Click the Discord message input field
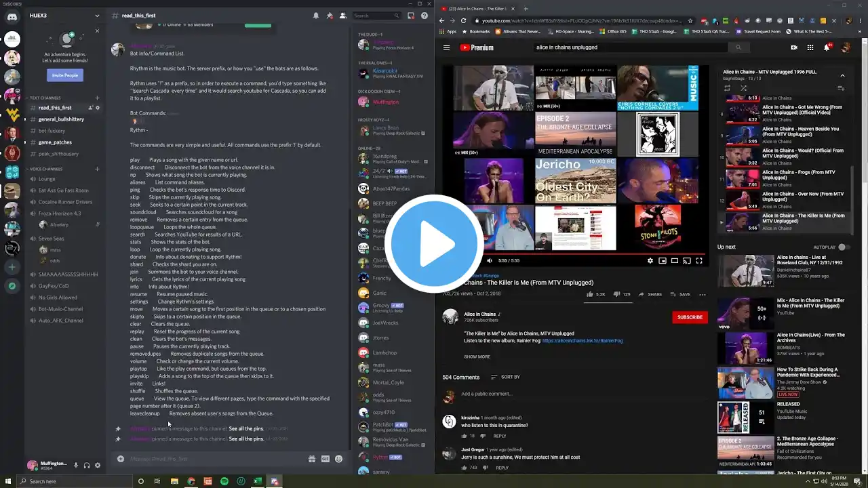868x488 pixels. 216,459
